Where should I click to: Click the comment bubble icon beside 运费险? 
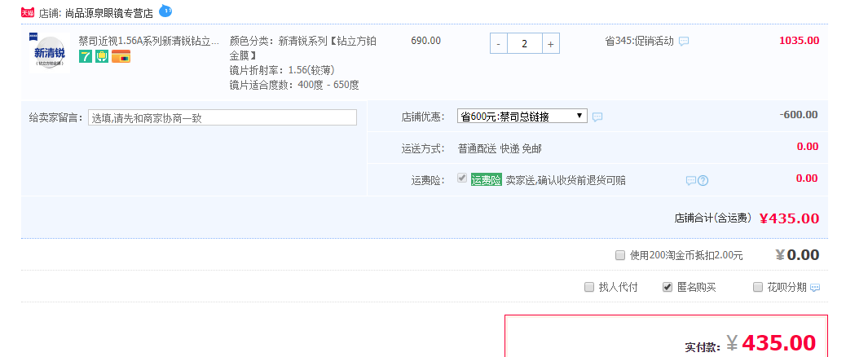(x=691, y=180)
